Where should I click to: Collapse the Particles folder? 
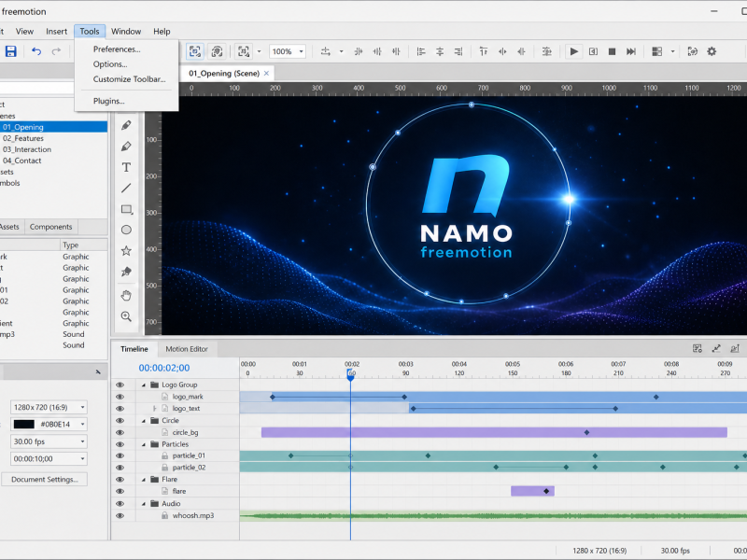point(144,444)
